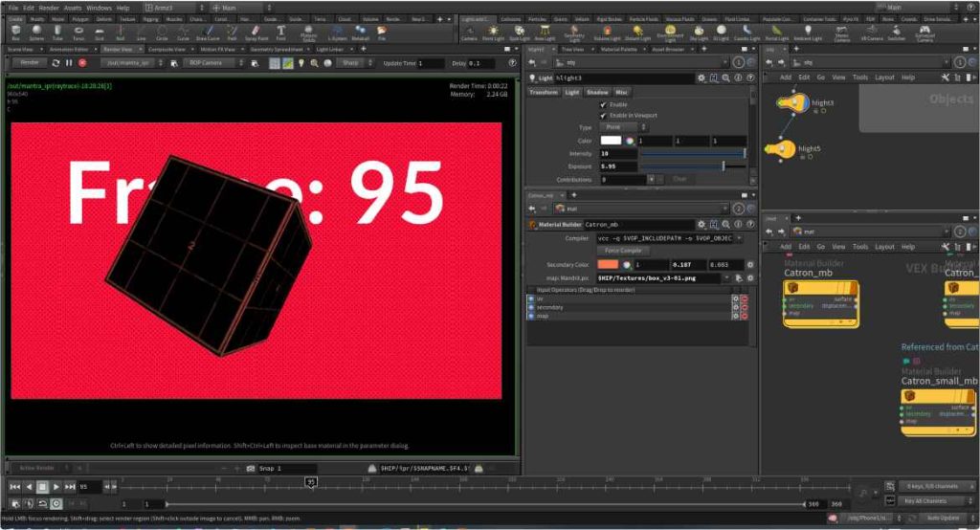Image resolution: width=980 pixels, height=530 pixels.
Task: Select the Sphere shelf tool
Action: pyautogui.click(x=37, y=32)
